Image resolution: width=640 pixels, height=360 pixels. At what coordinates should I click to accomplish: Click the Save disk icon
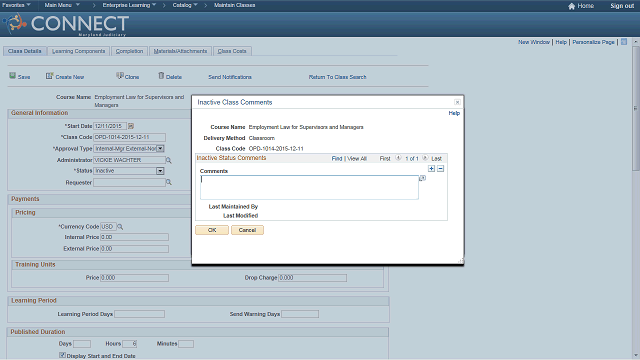tap(13, 76)
